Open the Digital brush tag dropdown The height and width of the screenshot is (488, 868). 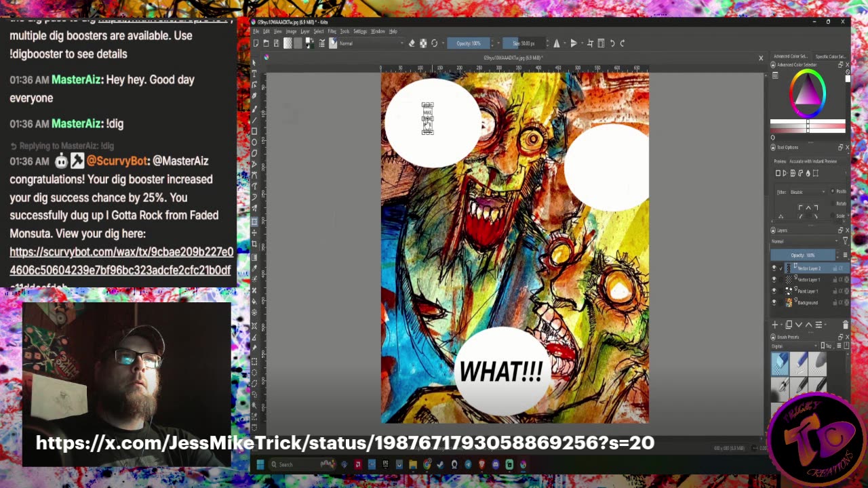794,346
